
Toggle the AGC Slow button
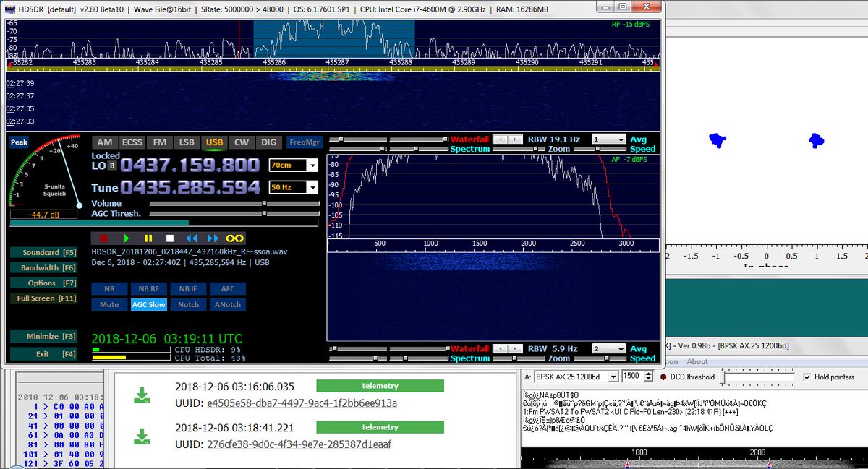pos(148,305)
